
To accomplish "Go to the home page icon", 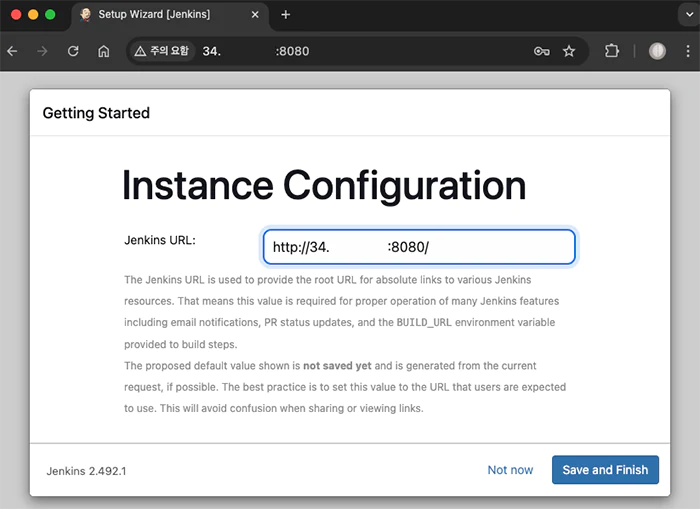I will (104, 51).
